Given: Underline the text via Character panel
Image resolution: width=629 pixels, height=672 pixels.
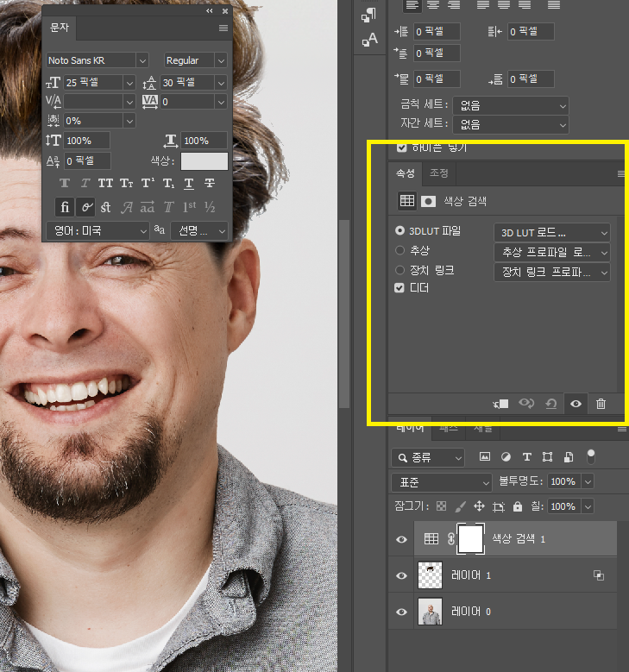Looking at the screenshot, I should tap(189, 184).
